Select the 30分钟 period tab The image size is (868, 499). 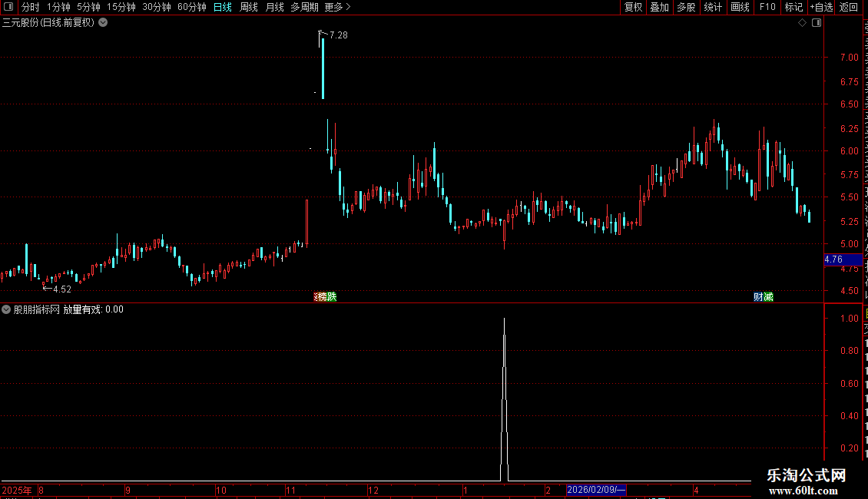tap(157, 7)
